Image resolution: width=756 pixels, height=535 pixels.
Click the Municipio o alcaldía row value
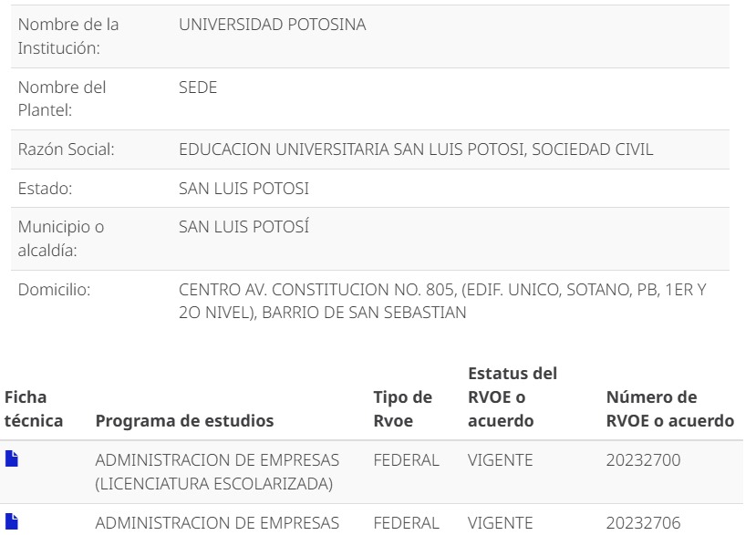click(243, 227)
